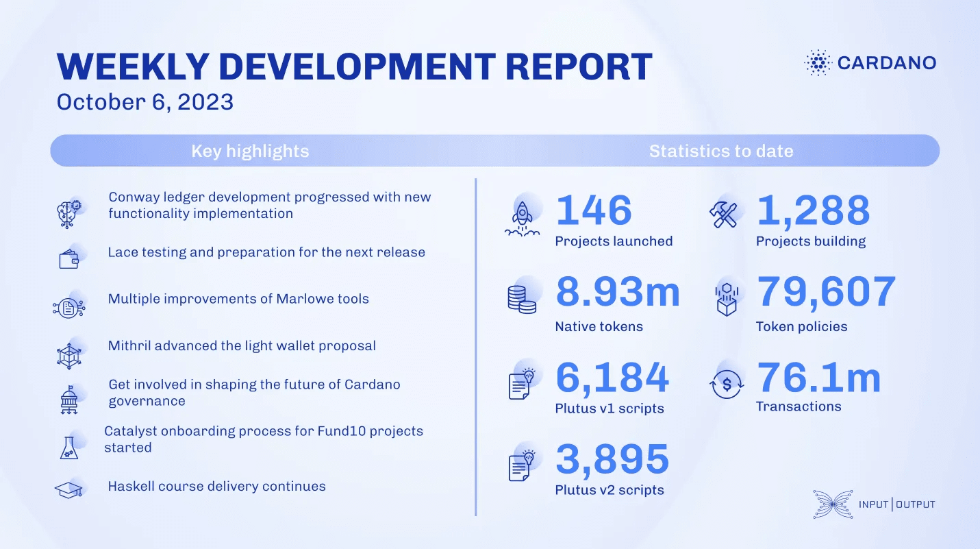980x549 pixels.
Task: Click the Input Output butterfly logo
Action: [x=833, y=504]
